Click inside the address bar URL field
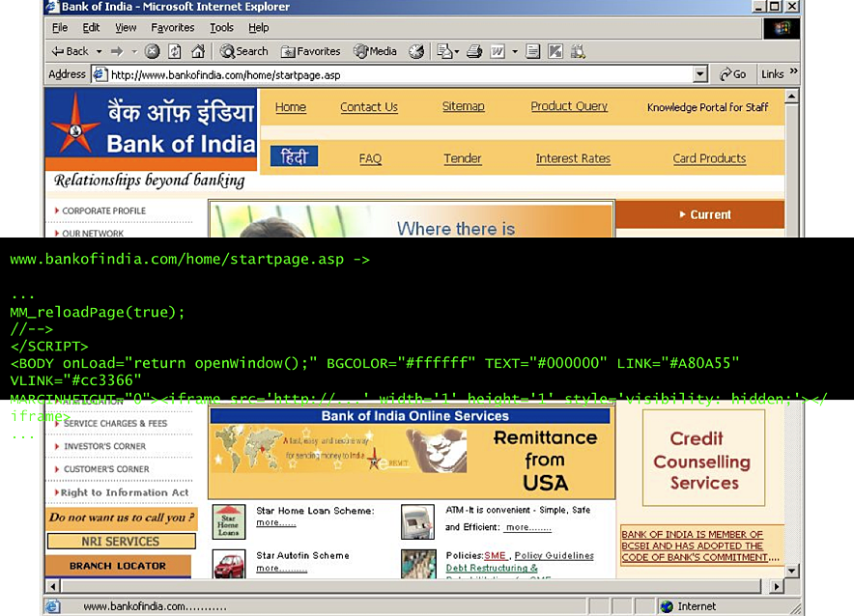Image resolution: width=854 pixels, height=616 pixels. tap(400, 74)
